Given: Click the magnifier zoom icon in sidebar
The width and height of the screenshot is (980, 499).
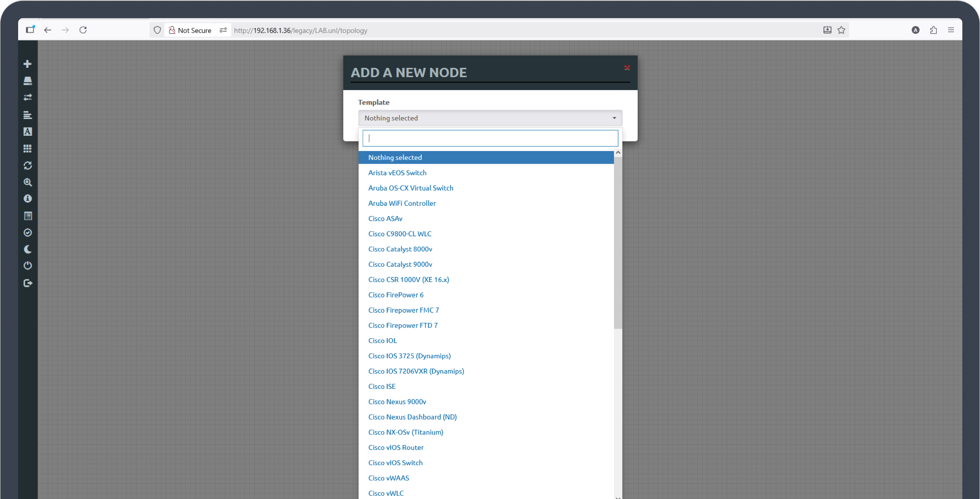Looking at the screenshot, I should pyautogui.click(x=27, y=182).
